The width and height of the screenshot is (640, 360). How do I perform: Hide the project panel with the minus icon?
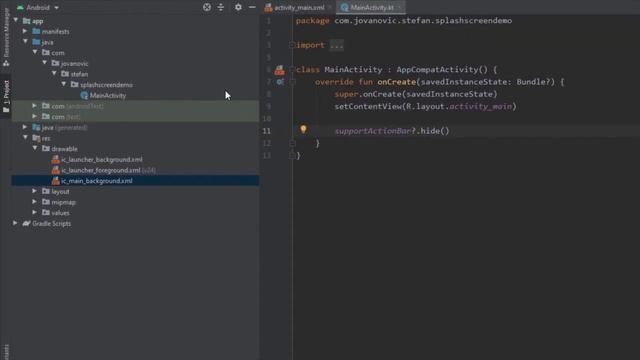coord(252,7)
